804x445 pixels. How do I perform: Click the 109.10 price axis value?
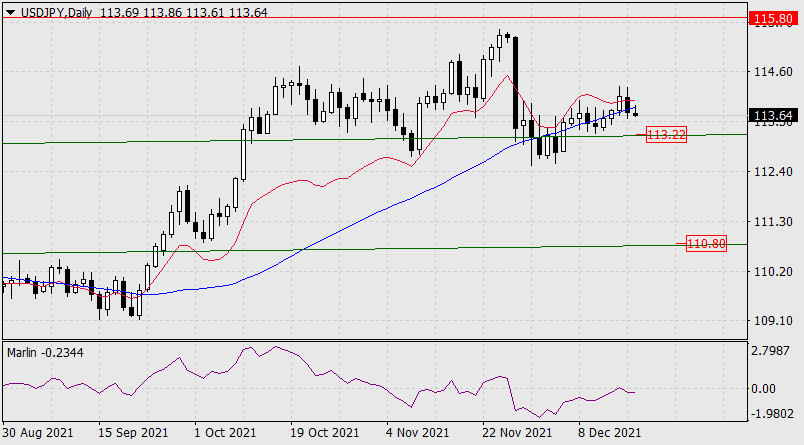tap(773, 321)
